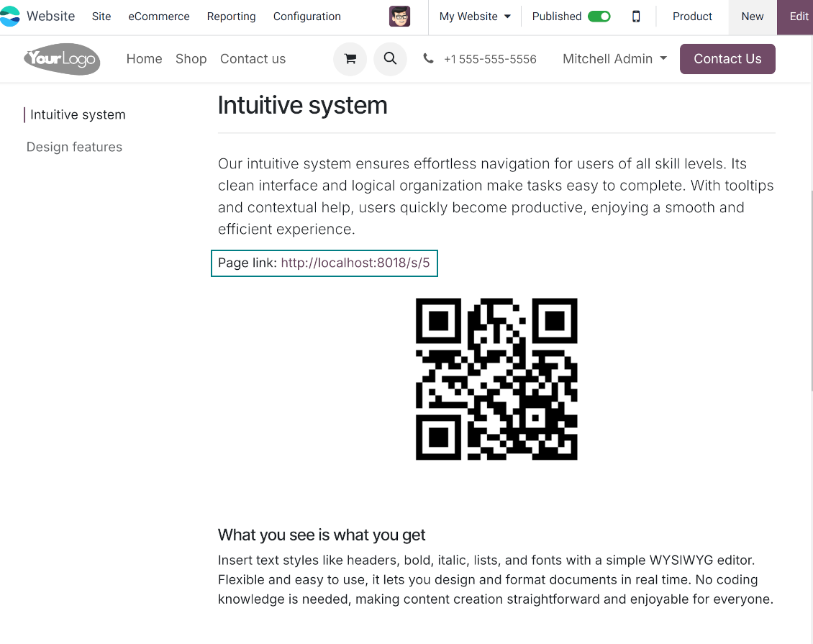Go to Home page link
Image resolution: width=813 pixels, height=644 pixels.
[144, 59]
